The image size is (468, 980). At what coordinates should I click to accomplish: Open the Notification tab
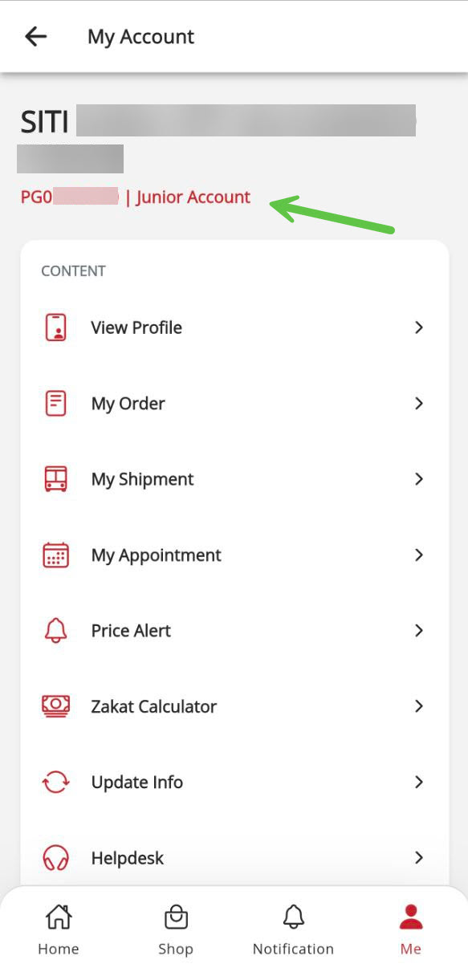(x=293, y=929)
